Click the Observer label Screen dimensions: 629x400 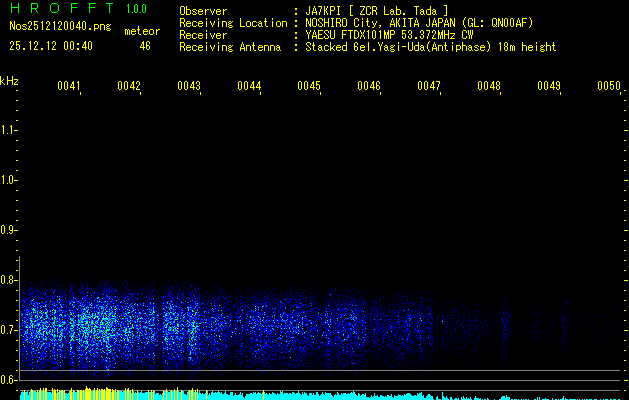(203, 10)
